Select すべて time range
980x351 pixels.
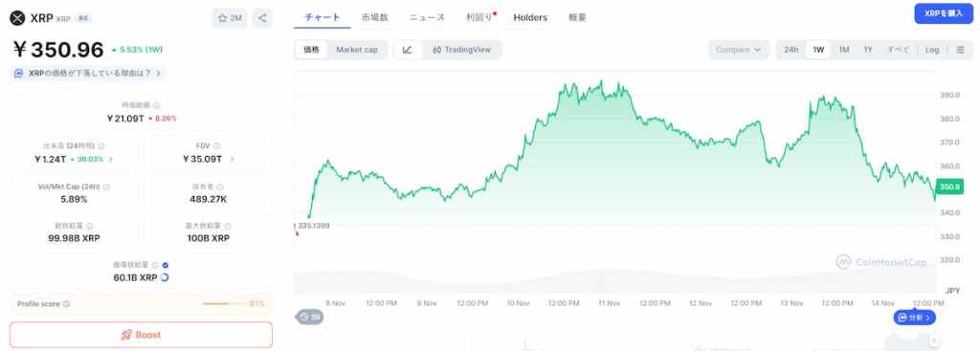[x=898, y=50]
